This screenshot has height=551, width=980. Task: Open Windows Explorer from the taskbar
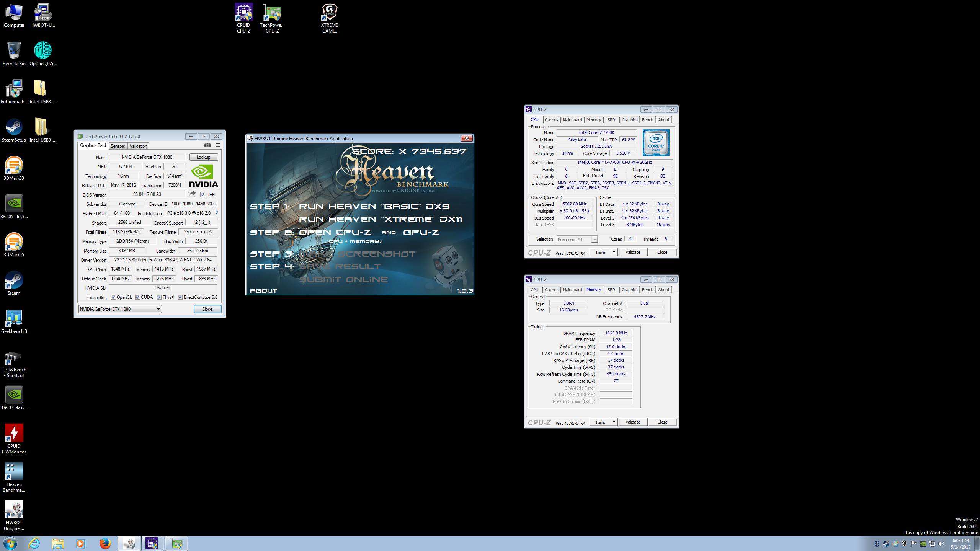pos(58,543)
